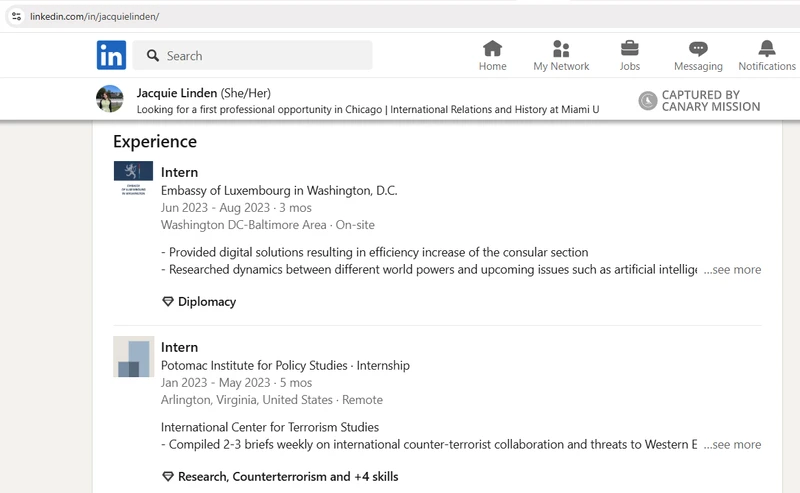Click the Jacquie Linden name in the sticky header
Viewport: 800px width, 493px height.
click(x=177, y=93)
